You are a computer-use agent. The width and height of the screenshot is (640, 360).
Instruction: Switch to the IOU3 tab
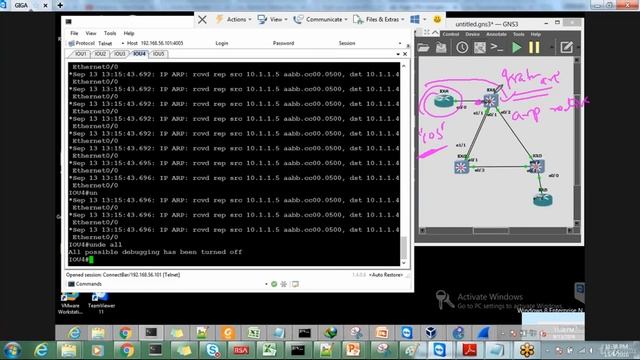[120, 54]
